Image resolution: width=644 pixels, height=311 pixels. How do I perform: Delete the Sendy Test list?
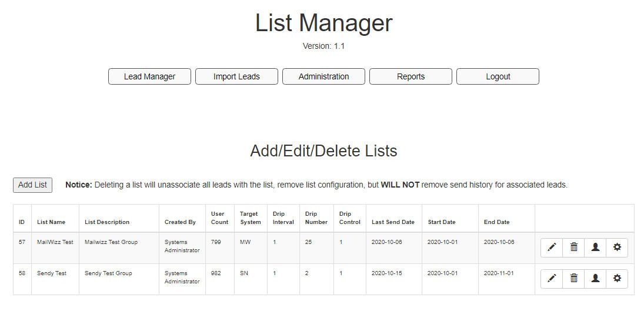[x=574, y=279]
